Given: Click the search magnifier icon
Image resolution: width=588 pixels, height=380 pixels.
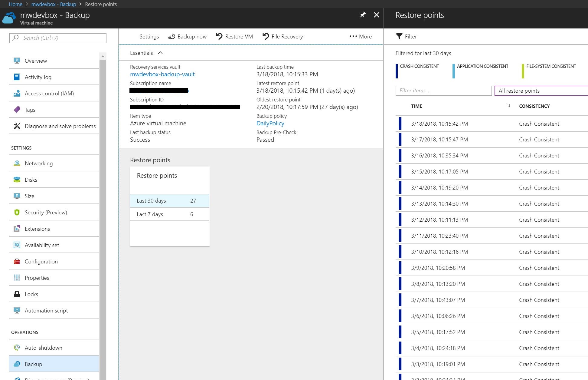Looking at the screenshot, I should point(15,38).
